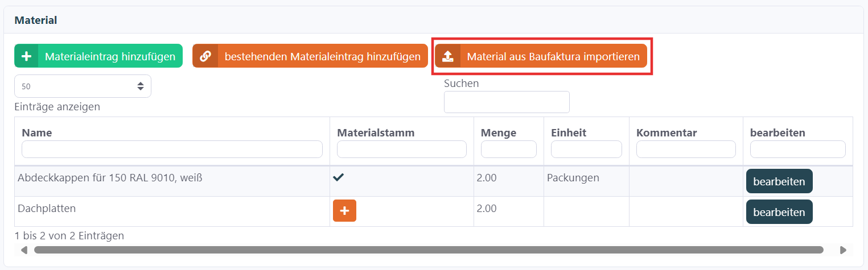The height and width of the screenshot is (270, 868).
Task: Click the plus icon on Materialeintrag hinzufügen
Action: 26,56
